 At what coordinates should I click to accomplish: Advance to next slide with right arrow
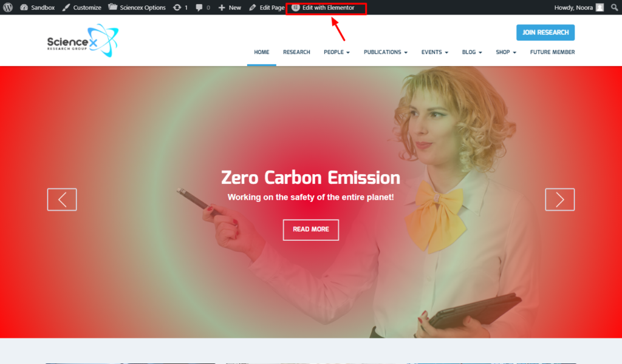(x=559, y=200)
